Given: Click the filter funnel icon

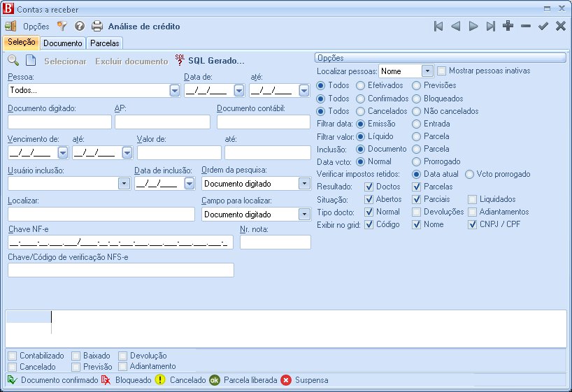Looking at the screenshot, I should pyautogui.click(x=62, y=27).
